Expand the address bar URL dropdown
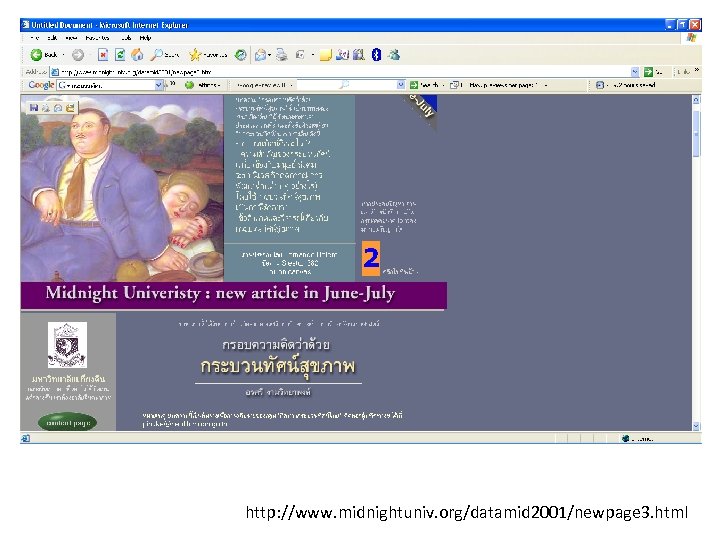720x540 pixels. [635, 72]
